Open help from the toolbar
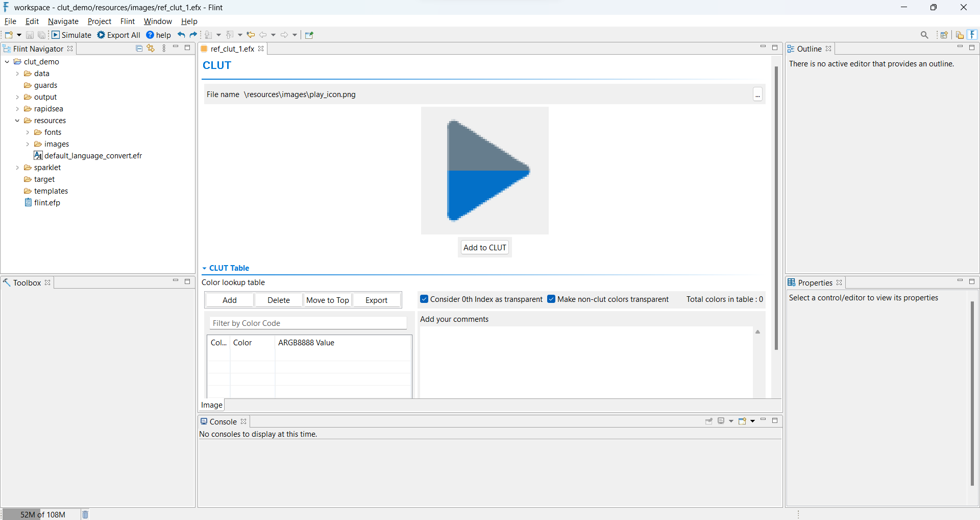Screen dimensions: 980x520 click(x=159, y=35)
